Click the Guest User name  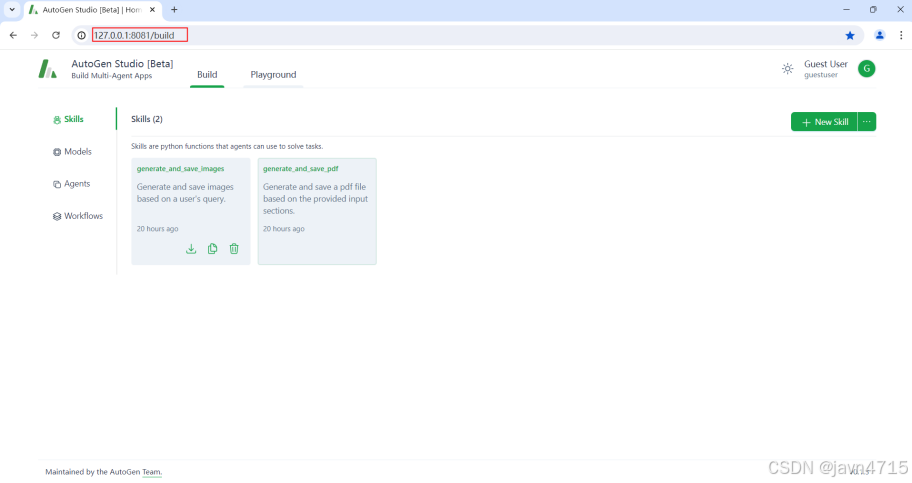pyautogui.click(x=825, y=64)
